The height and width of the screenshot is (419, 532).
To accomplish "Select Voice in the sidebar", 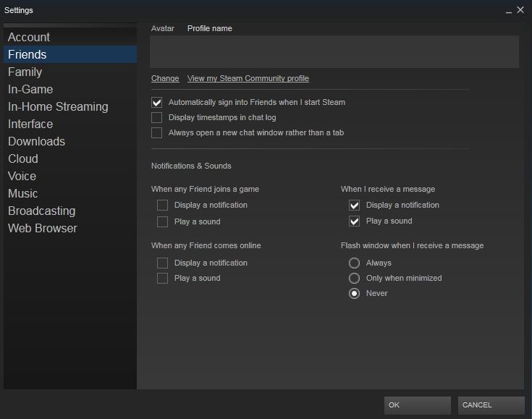I will pyautogui.click(x=22, y=176).
